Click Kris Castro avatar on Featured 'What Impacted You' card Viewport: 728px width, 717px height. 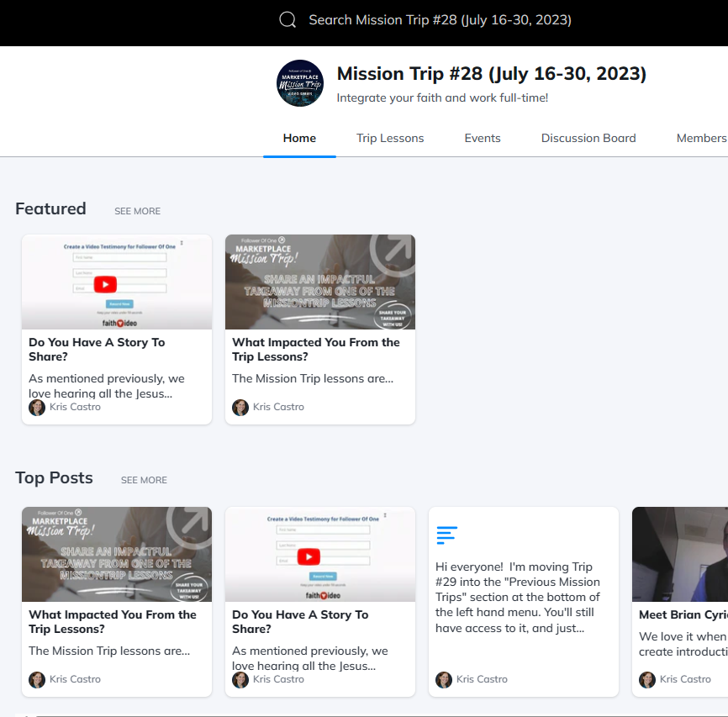click(240, 408)
